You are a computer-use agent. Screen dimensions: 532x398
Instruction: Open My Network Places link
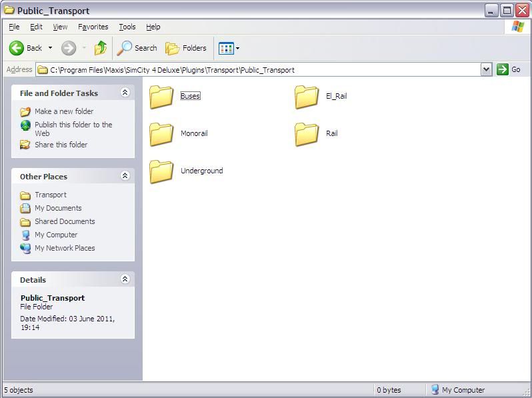(65, 248)
